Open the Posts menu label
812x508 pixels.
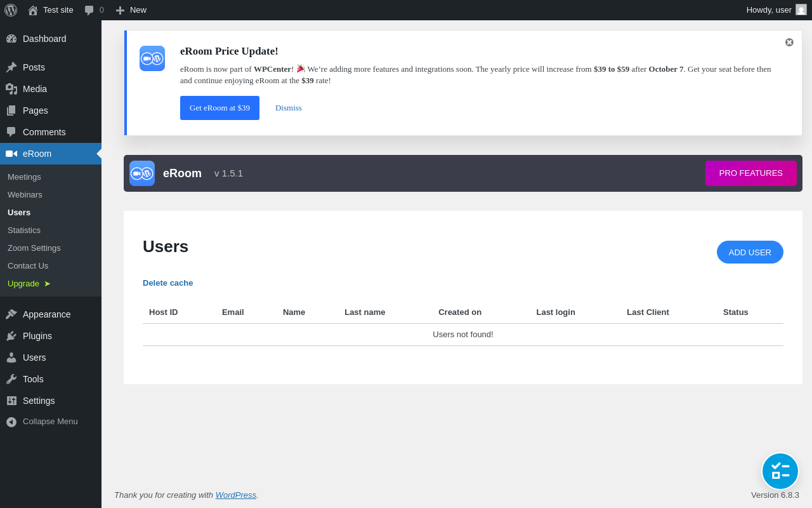tap(34, 67)
